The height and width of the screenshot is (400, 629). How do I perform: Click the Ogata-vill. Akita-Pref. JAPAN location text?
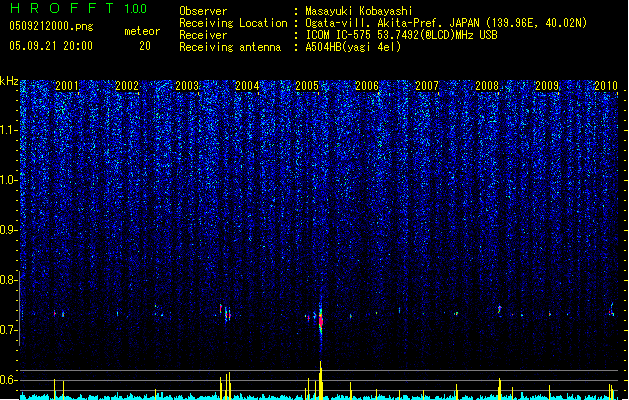click(x=446, y=23)
